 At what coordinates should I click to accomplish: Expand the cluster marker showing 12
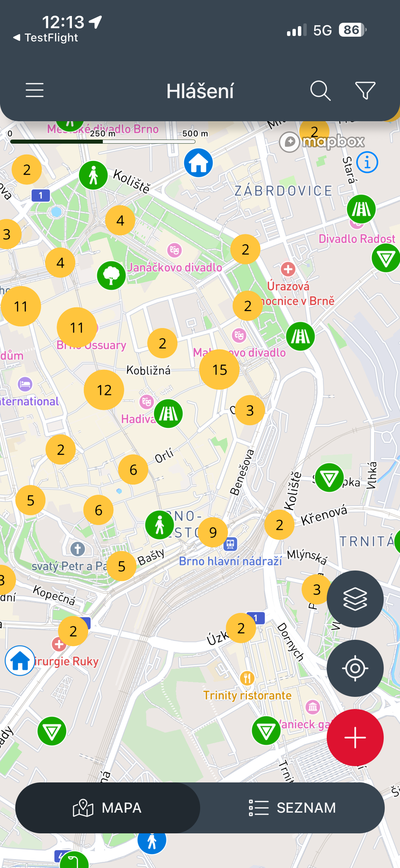coord(104,390)
